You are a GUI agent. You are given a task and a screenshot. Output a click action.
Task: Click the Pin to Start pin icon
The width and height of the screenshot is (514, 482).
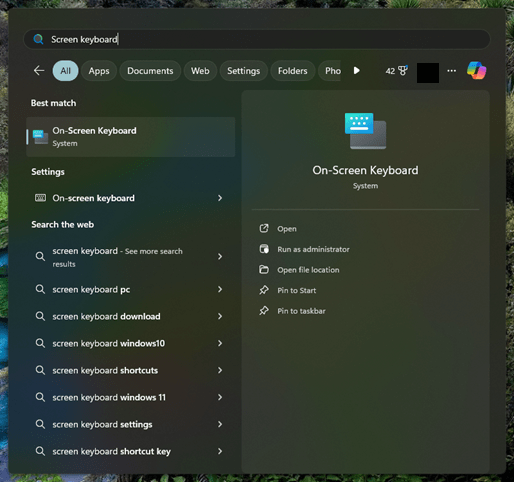264,290
